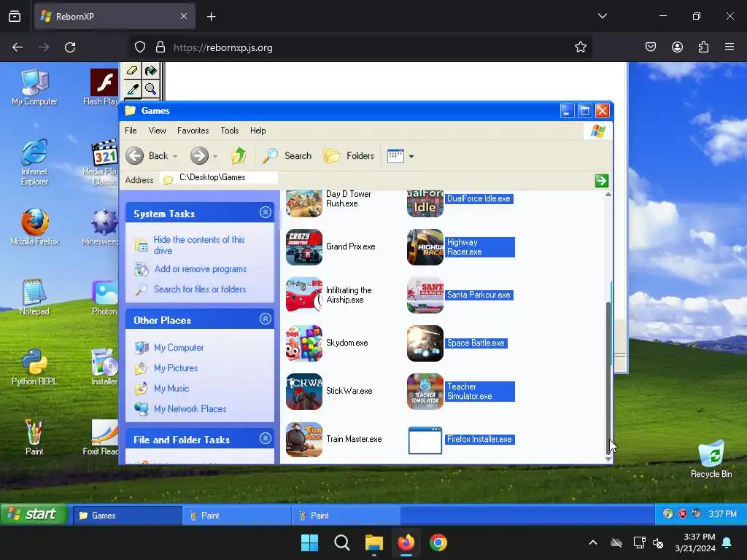Open a new browser tab

pos(211,17)
